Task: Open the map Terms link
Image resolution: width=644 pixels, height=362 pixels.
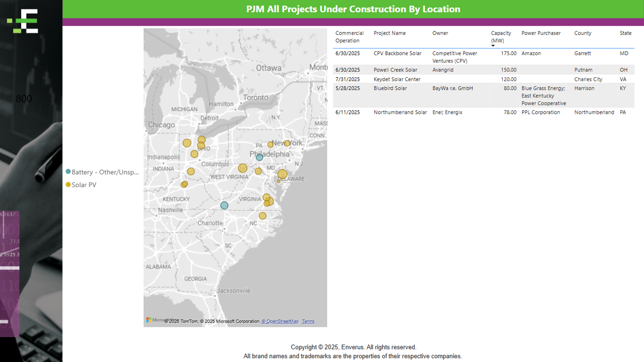Action: coord(308,322)
